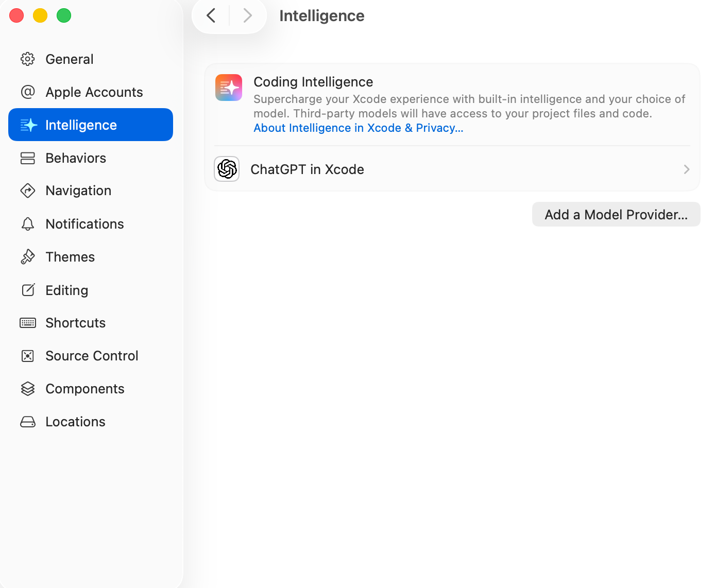Viewport: 715px width, 588px height.
Task: Go back with the left arrow
Action: [211, 15]
